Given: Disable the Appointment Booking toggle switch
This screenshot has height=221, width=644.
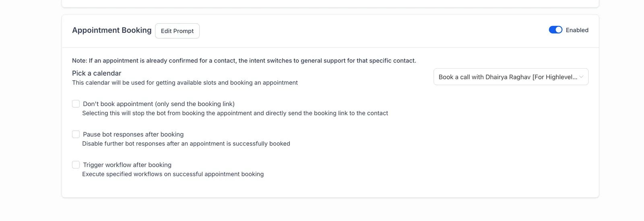Looking at the screenshot, I should click(555, 30).
